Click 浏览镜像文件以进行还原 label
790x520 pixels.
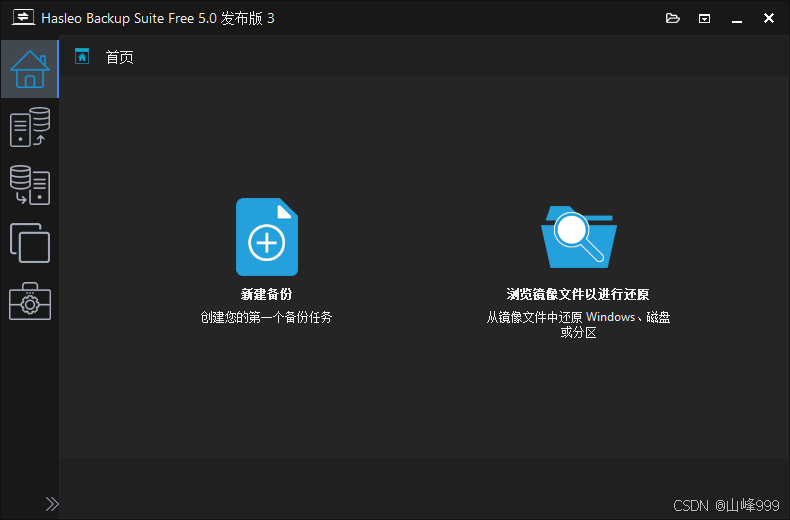click(x=578, y=294)
